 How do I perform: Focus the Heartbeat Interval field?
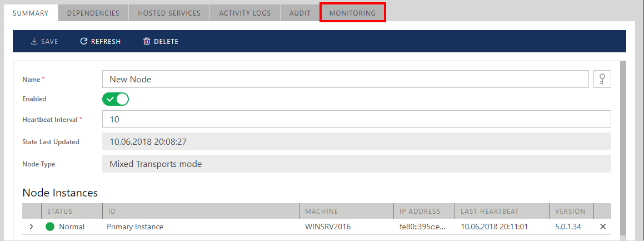(356, 119)
